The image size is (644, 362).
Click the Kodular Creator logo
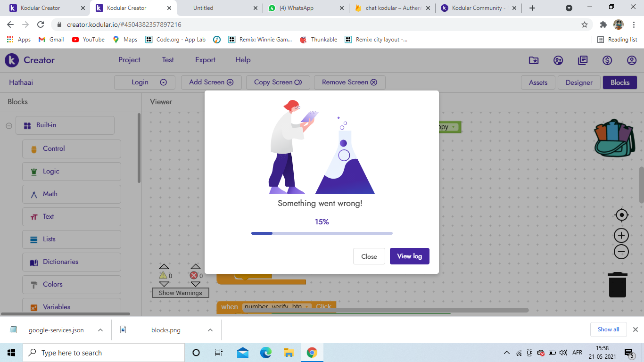(30, 60)
